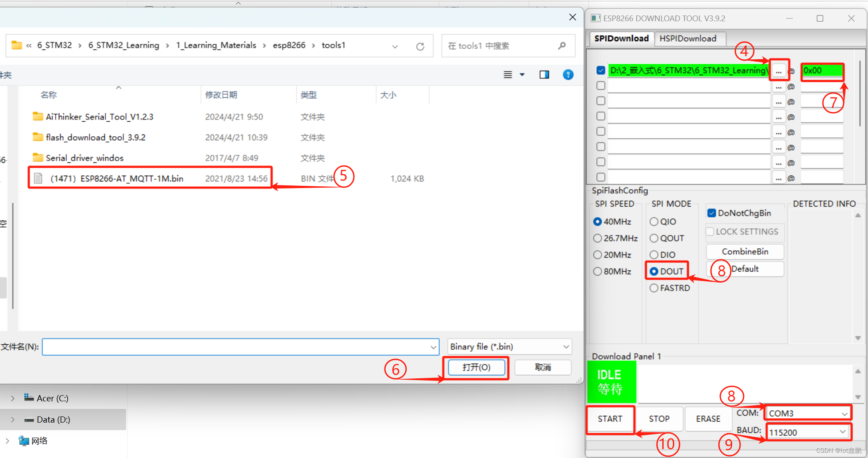Click the START button

point(610,419)
